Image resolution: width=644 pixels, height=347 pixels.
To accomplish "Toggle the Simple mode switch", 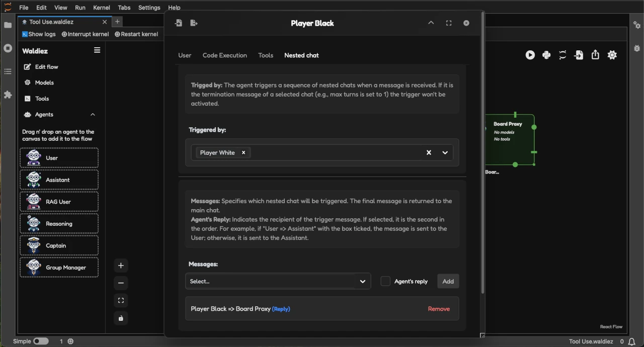I will pyautogui.click(x=40, y=341).
